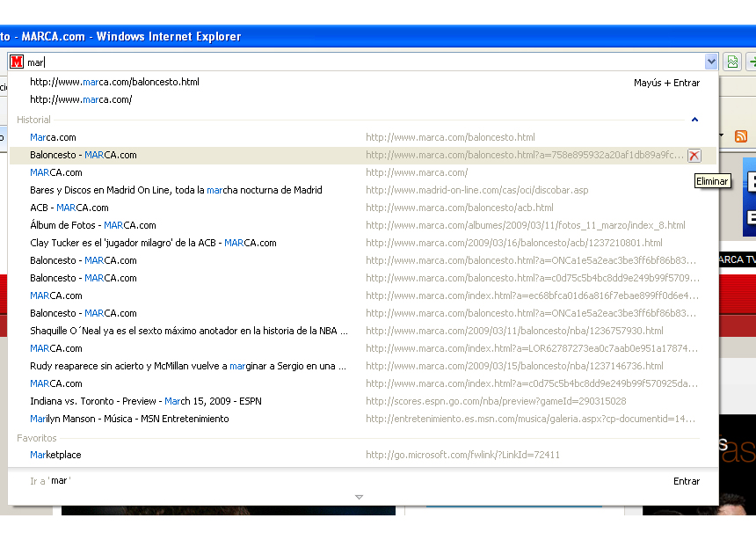Click the compatibility view broken-page icon
The width and height of the screenshot is (756, 540).
pos(732,62)
